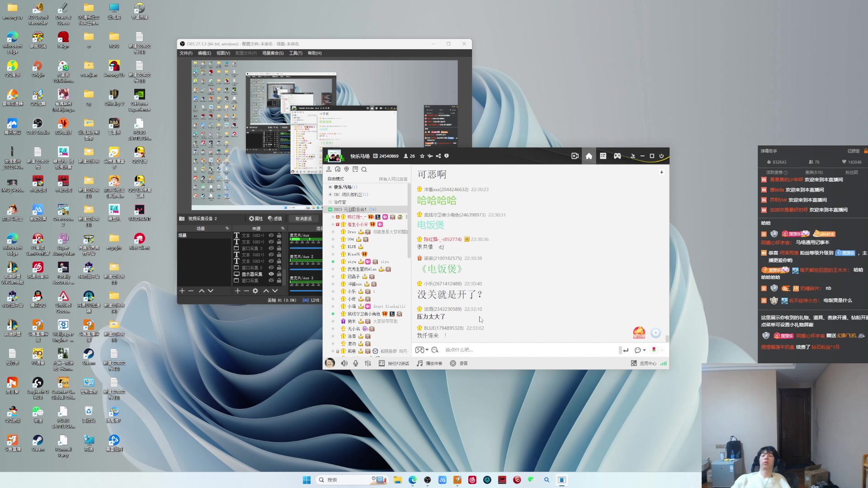Add a new scene in OBS scenes panel
The height and width of the screenshot is (488, 868).
tap(182, 291)
